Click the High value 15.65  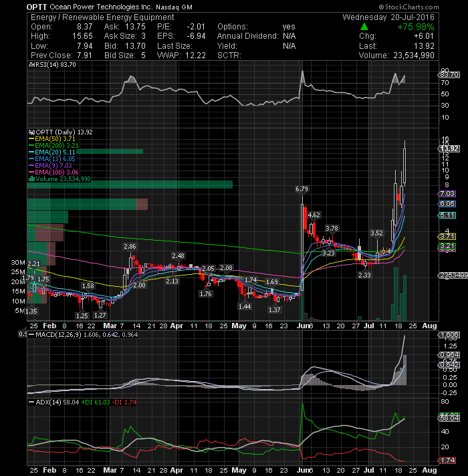tap(82, 36)
